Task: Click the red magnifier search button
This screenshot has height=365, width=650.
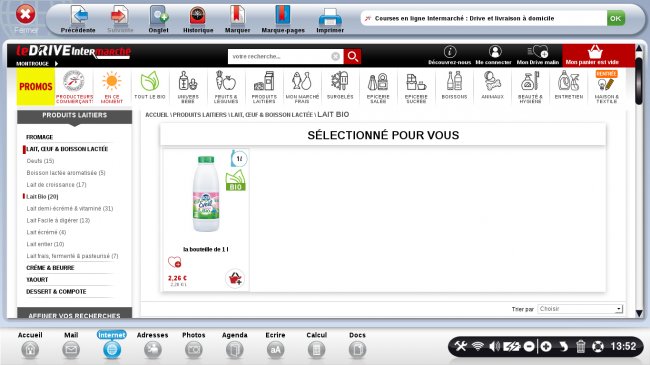Action: (353, 56)
